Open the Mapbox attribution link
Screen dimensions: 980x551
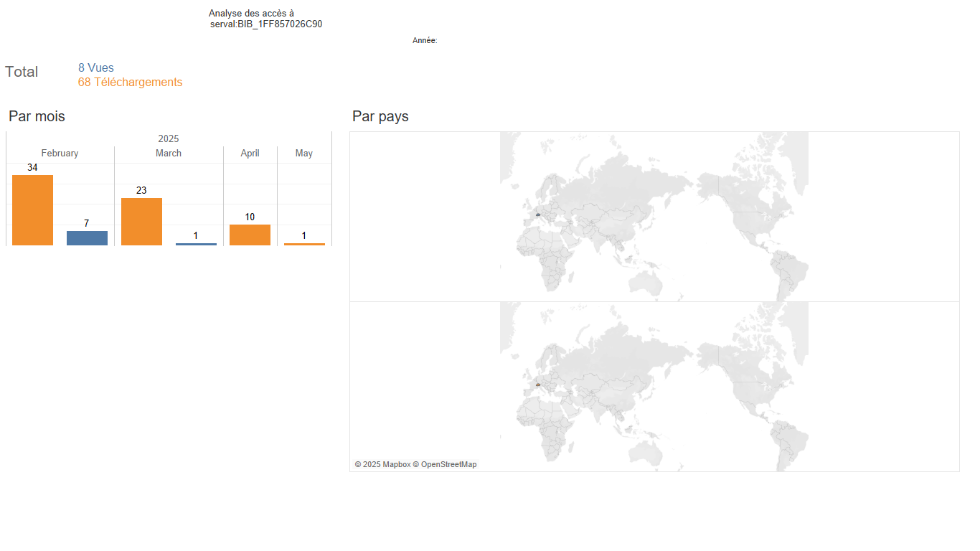pos(382,465)
